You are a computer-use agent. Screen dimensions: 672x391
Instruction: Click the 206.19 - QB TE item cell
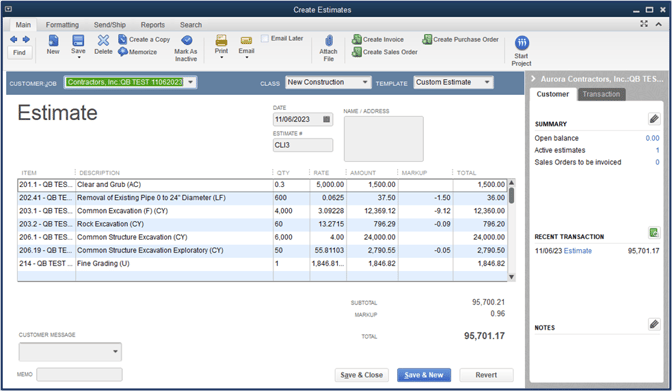[46, 250]
